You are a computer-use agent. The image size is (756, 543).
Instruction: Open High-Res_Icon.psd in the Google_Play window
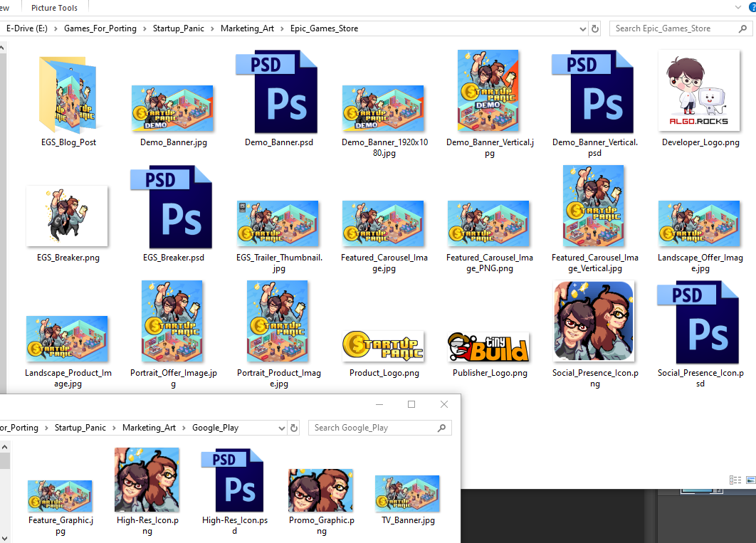point(234,479)
